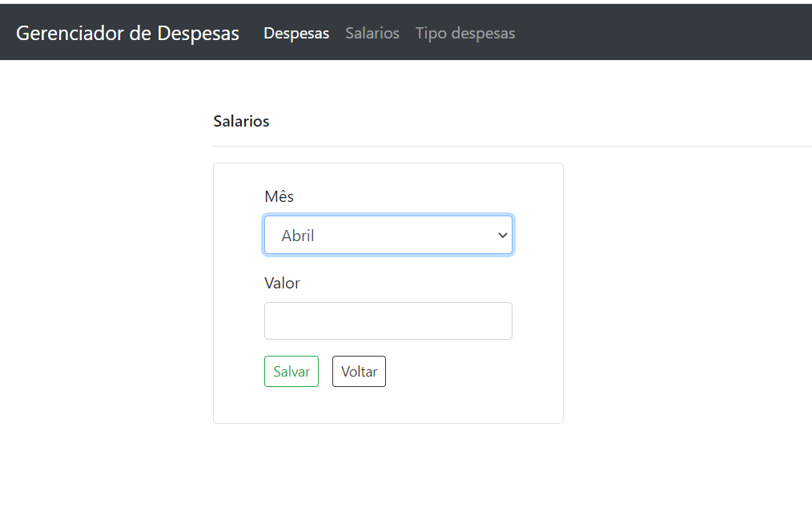
Task: Click the dropdown chevron on the month selector
Action: point(502,235)
